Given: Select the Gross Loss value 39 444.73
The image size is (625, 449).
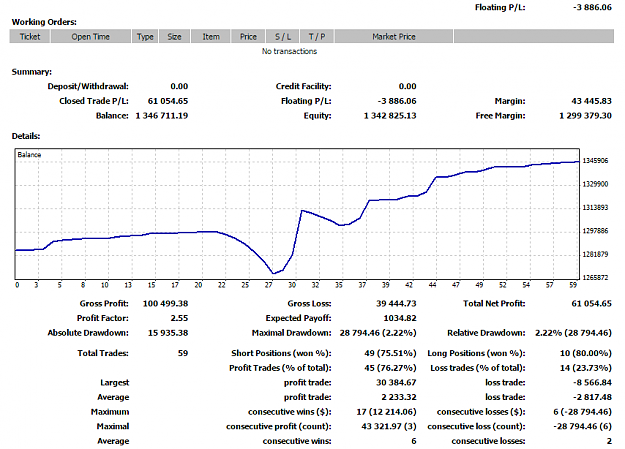Looking at the screenshot, I should tap(396, 303).
